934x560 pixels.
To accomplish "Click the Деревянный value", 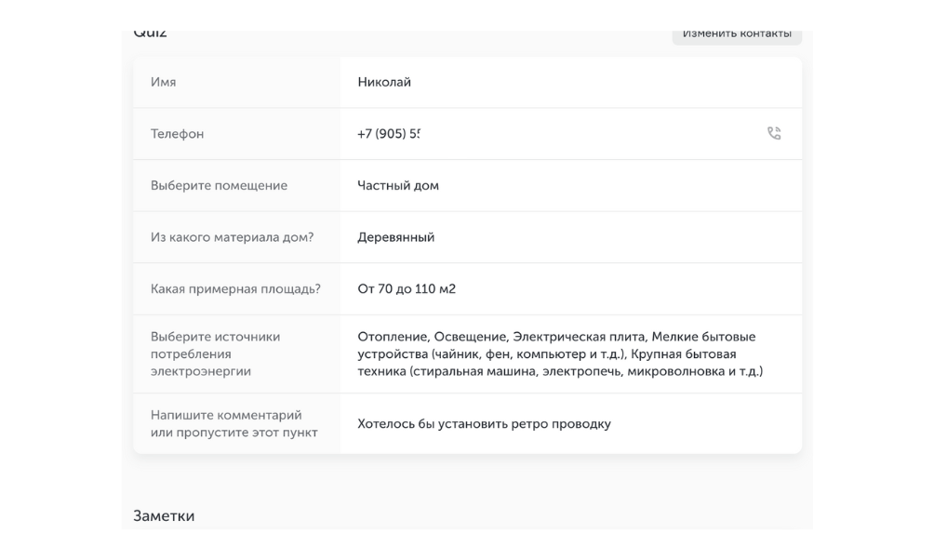I will tap(396, 238).
